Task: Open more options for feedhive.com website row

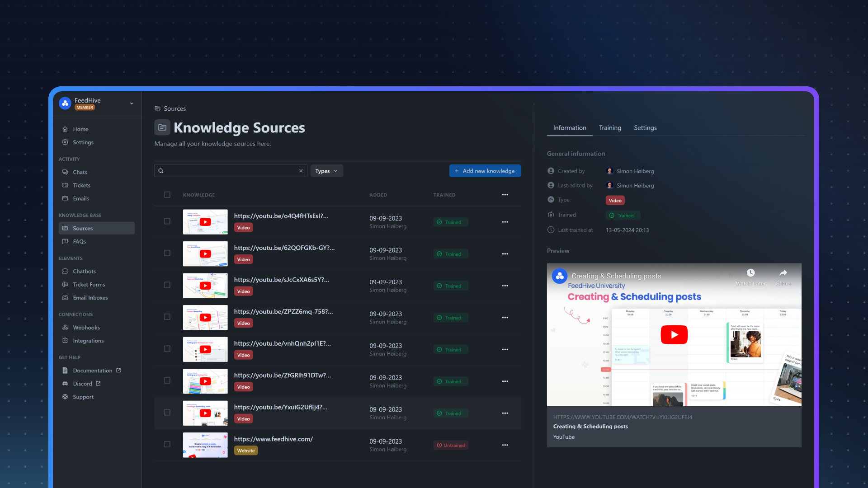Action: pyautogui.click(x=505, y=445)
